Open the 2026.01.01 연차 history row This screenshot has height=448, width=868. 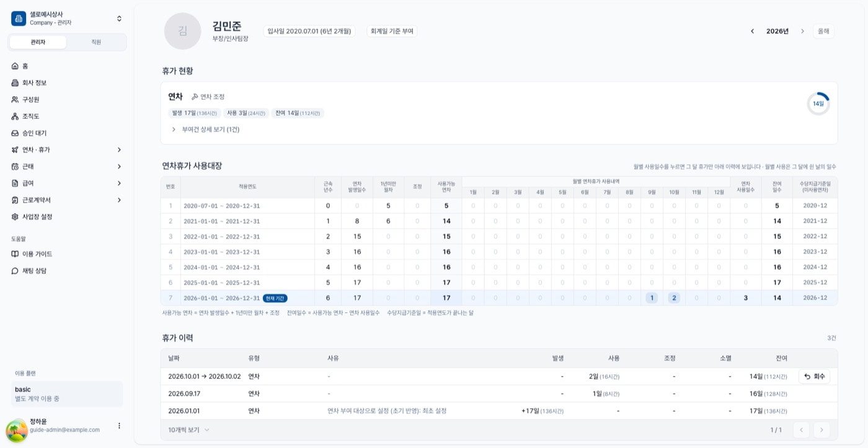point(499,411)
